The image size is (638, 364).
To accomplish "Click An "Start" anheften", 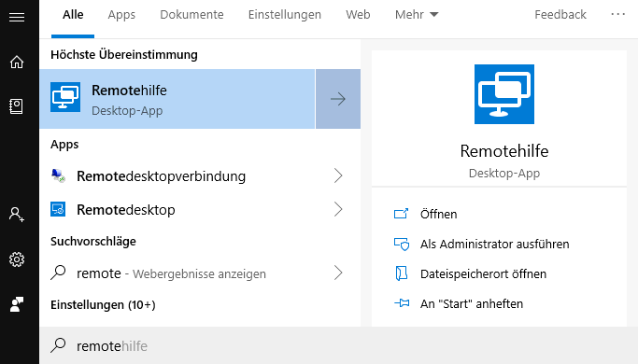I will tap(472, 304).
